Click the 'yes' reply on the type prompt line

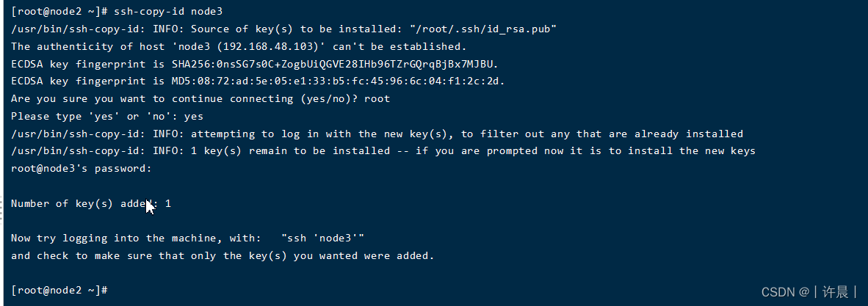pos(194,116)
